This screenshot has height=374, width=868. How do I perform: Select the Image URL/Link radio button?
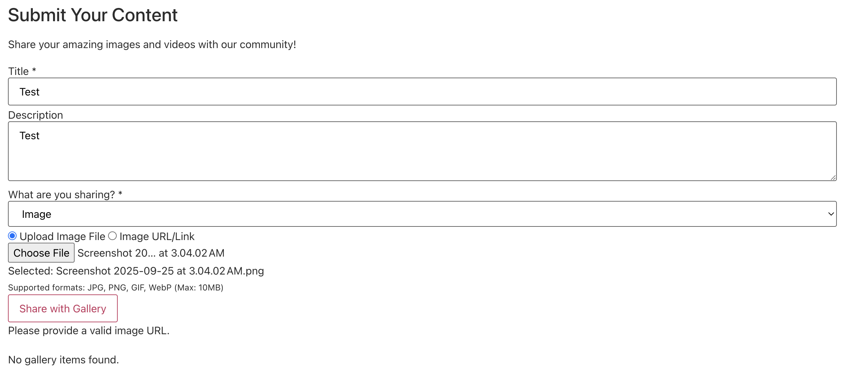[x=112, y=236]
